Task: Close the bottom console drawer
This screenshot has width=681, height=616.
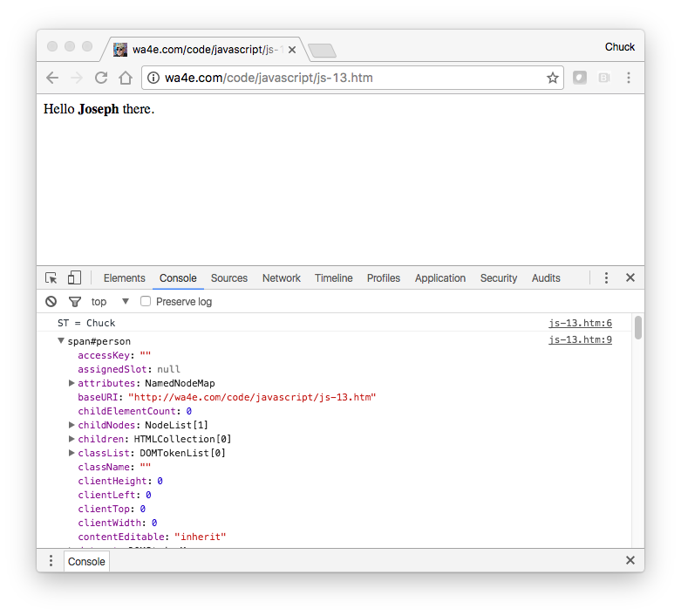Action: [x=630, y=560]
